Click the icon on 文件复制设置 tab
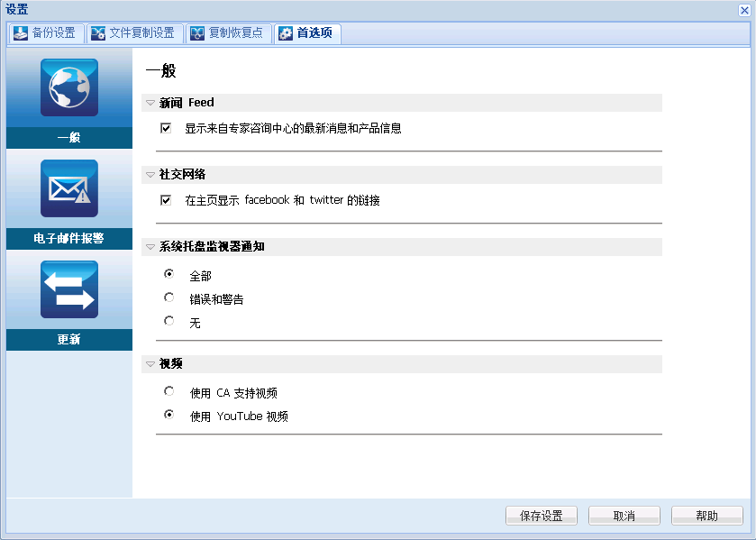The image size is (756, 540). pos(97,33)
